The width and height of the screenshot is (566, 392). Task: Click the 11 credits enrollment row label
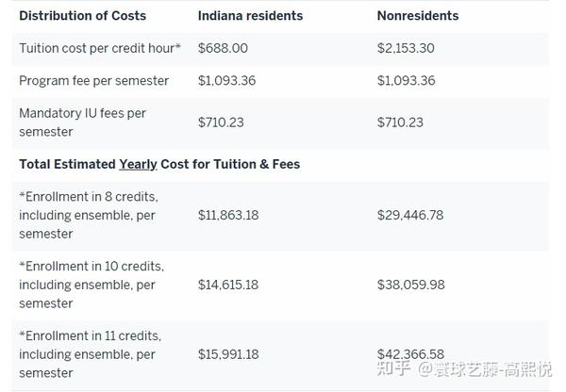coord(90,354)
